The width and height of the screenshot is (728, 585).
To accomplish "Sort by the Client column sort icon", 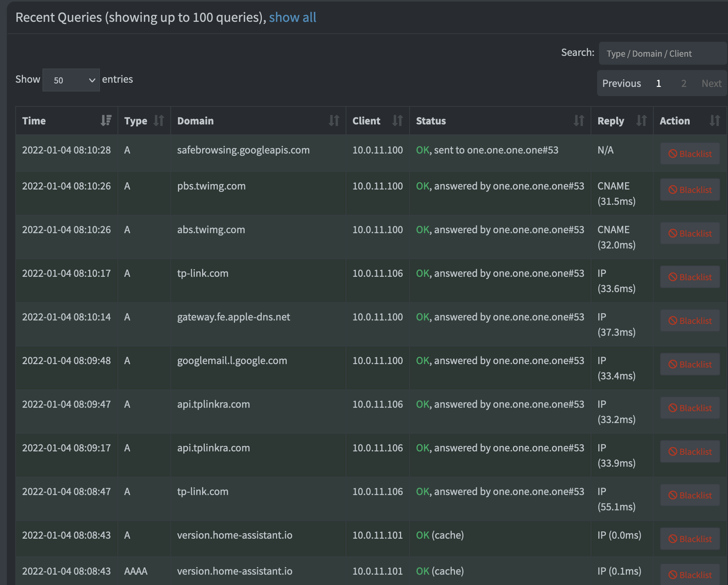I will [398, 121].
